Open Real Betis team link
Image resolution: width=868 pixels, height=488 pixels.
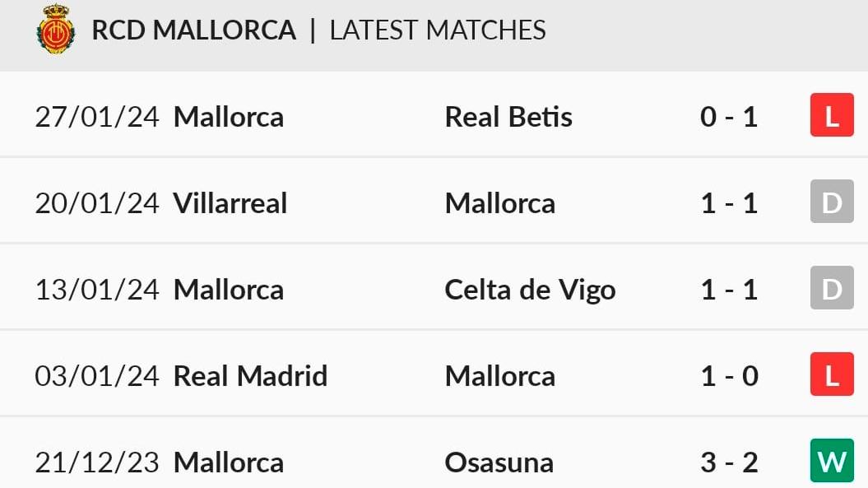[x=508, y=117]
